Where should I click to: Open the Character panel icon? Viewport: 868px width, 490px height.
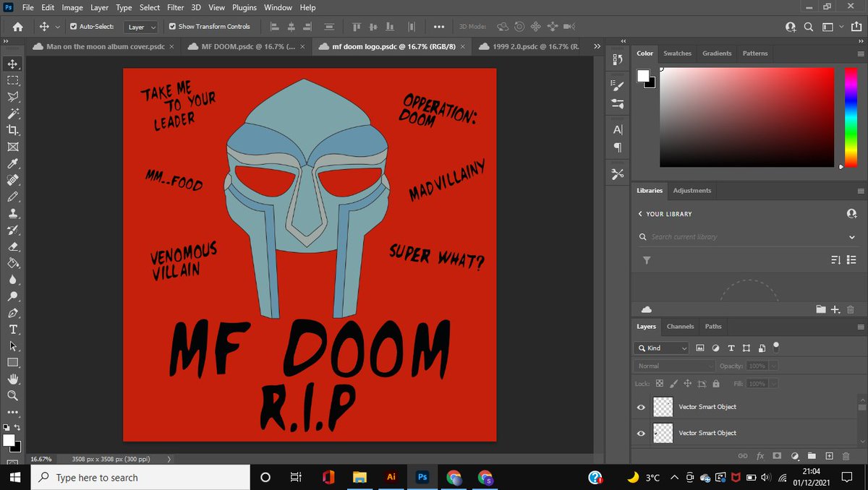618,130
